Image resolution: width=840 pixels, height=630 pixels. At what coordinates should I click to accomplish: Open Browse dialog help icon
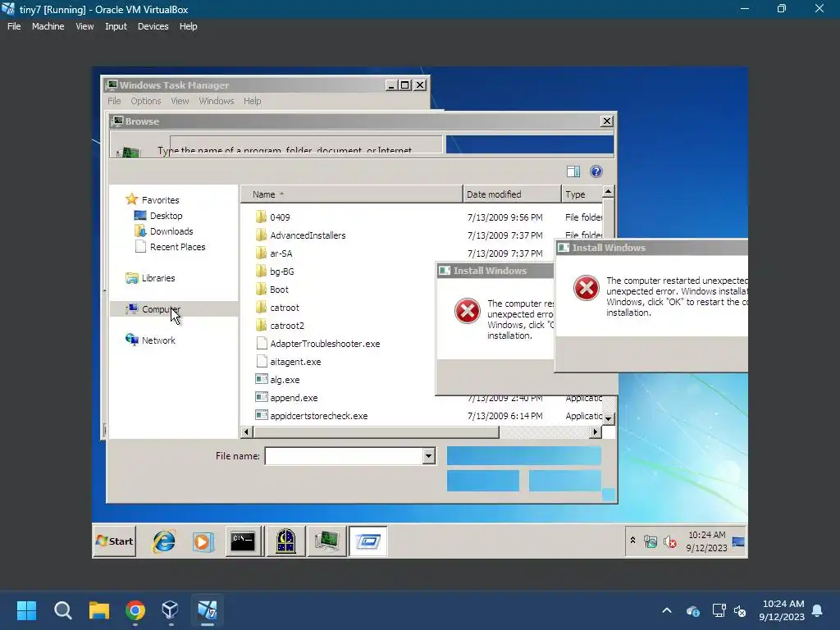click(596, 171)
